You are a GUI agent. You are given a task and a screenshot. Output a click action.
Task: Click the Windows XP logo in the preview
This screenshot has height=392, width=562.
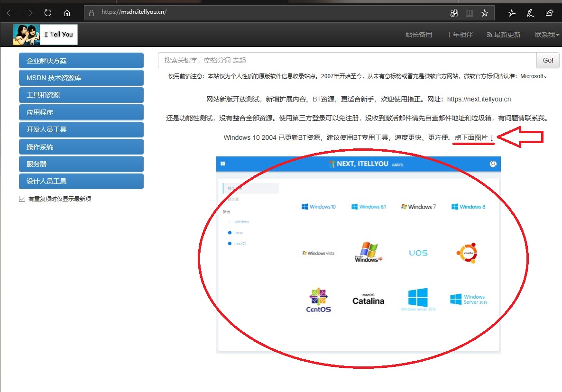click(369, 252)
